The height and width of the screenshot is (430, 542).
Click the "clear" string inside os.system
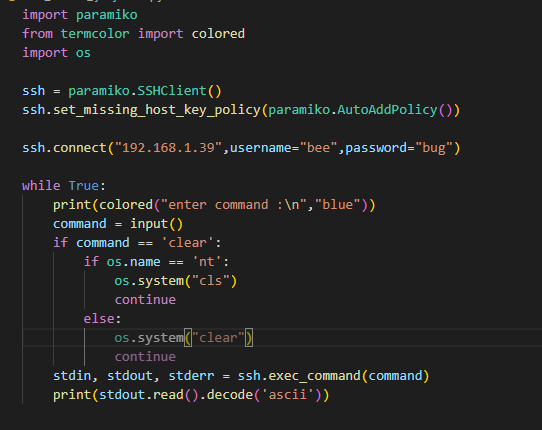pos(218,338)
